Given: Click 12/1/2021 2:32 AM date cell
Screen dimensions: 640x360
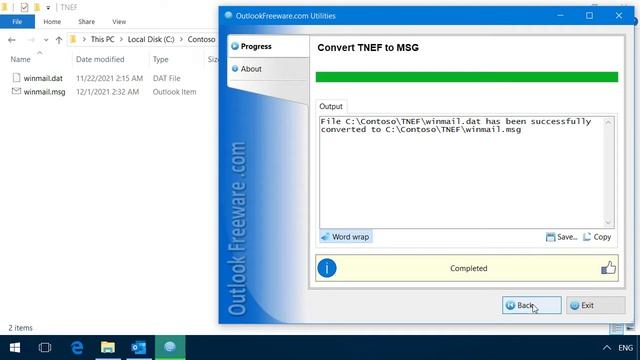Looking at the screenshot, I should (108, 92).
